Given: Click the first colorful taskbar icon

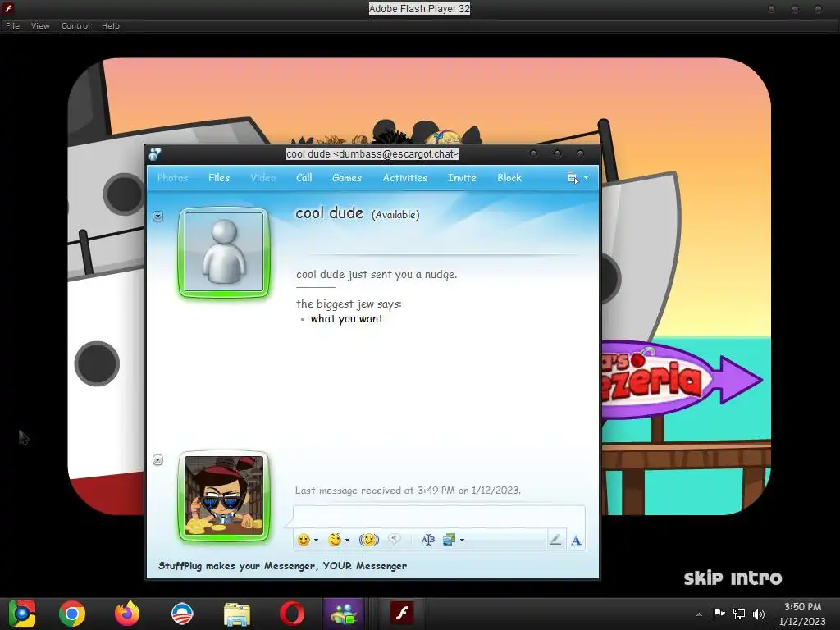Looking at the screenshot, I should pyautogui.click(x=22, y=614).
